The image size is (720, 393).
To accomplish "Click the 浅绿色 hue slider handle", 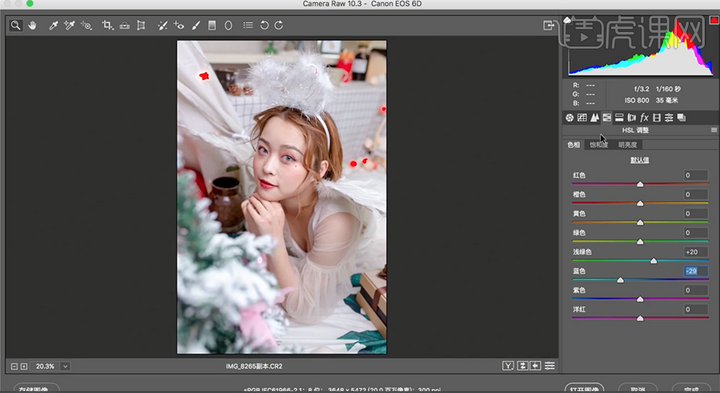I will point(654,261).
